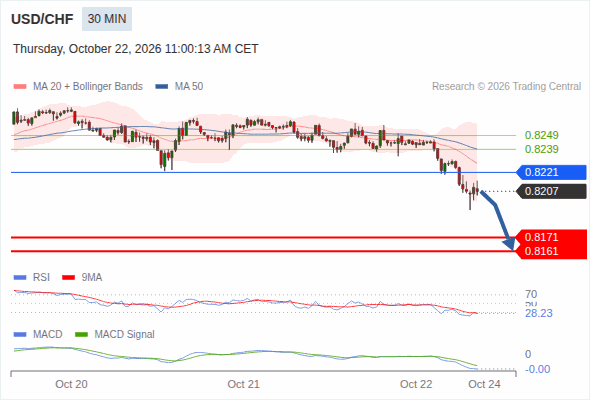Click the 'Oct 20' date axis label
The height and width of the screenshot is (400, 590).
click(x=71, y=384)
